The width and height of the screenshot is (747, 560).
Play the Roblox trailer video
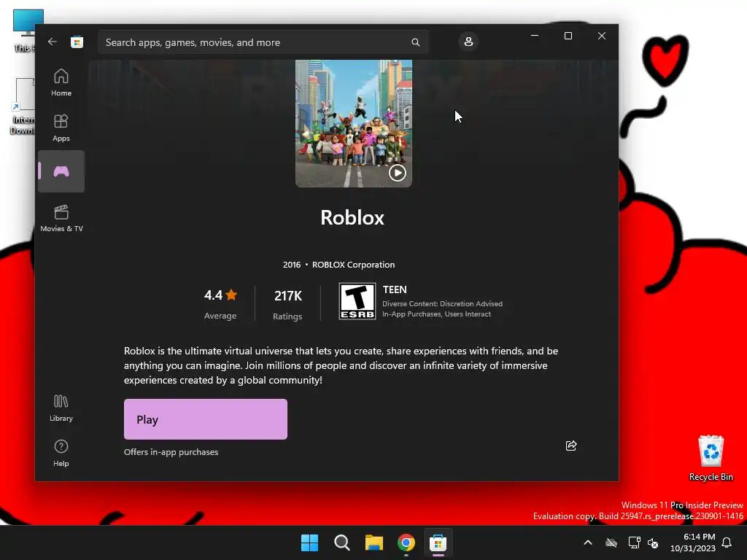click(398, 172)
